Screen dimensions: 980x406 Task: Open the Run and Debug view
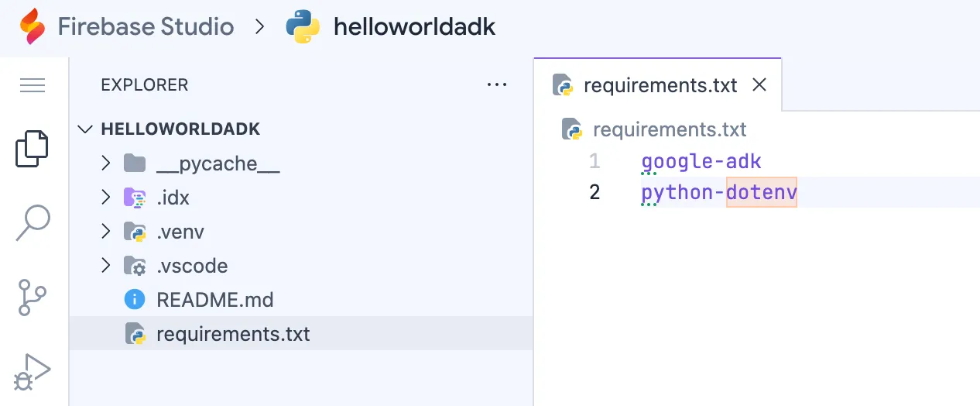pos(33,372)
